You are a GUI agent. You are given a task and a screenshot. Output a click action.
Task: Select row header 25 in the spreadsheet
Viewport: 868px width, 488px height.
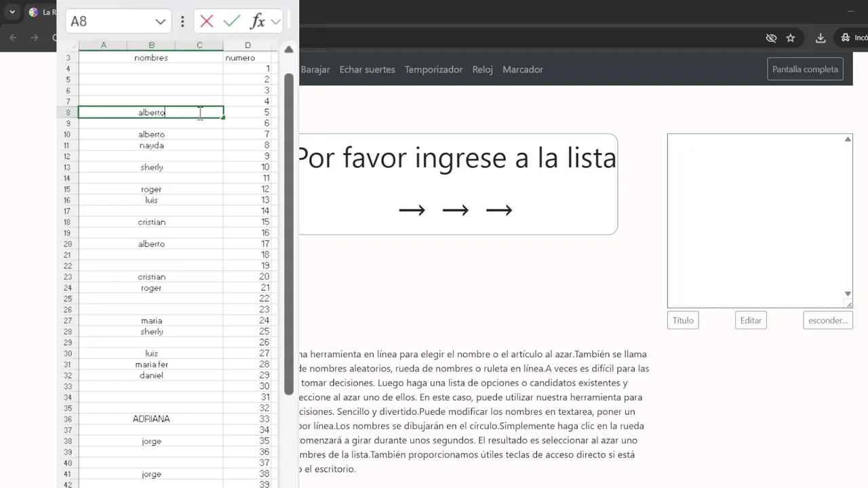(67, 299)
